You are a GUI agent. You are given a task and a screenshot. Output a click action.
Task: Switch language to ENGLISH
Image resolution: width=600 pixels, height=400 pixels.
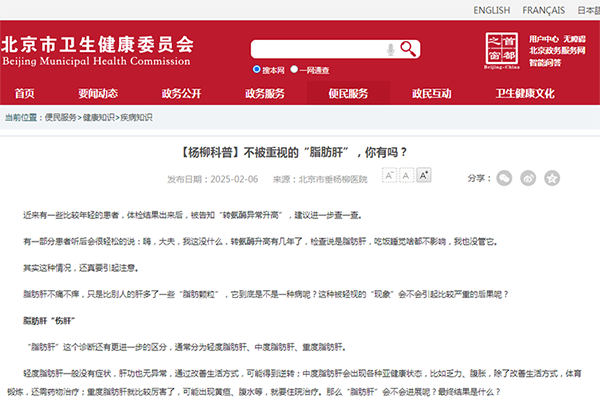pyautogui.click(x=491, y=10)
